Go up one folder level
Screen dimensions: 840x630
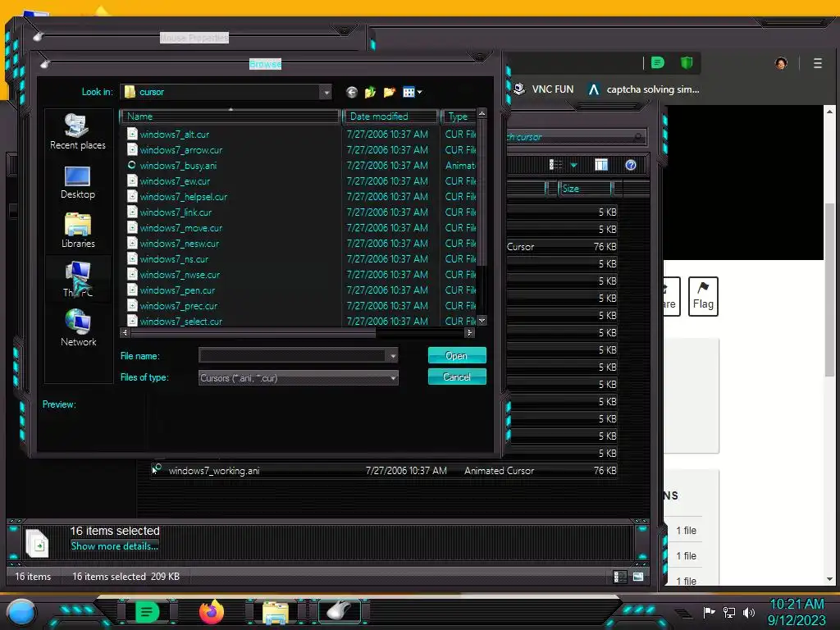pos(370,92)
